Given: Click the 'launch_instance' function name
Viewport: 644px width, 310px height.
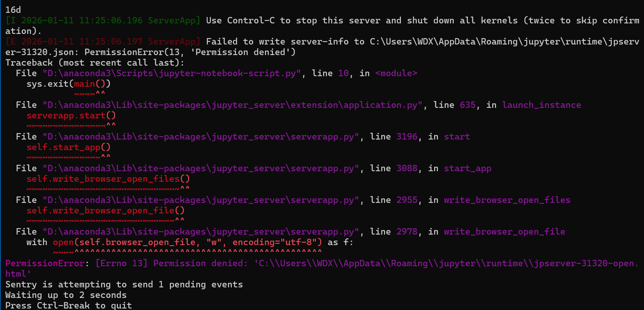Looking at the screenshot, I should pos(541,105).
